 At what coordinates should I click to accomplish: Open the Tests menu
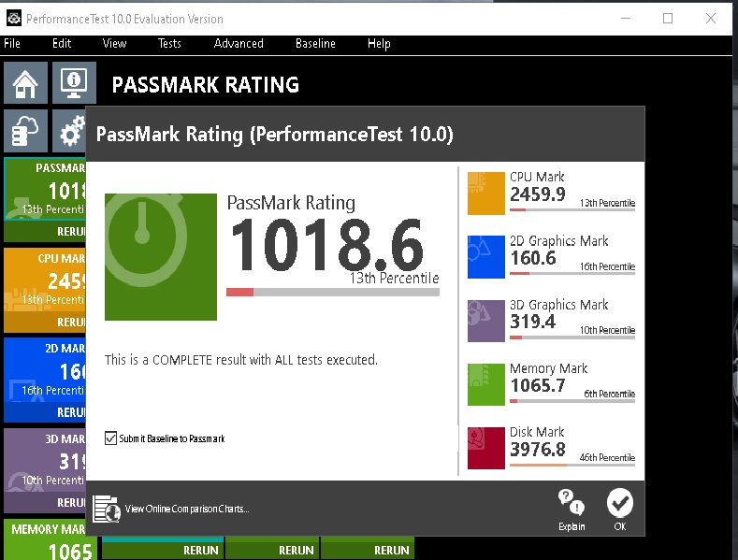(169, 44)
